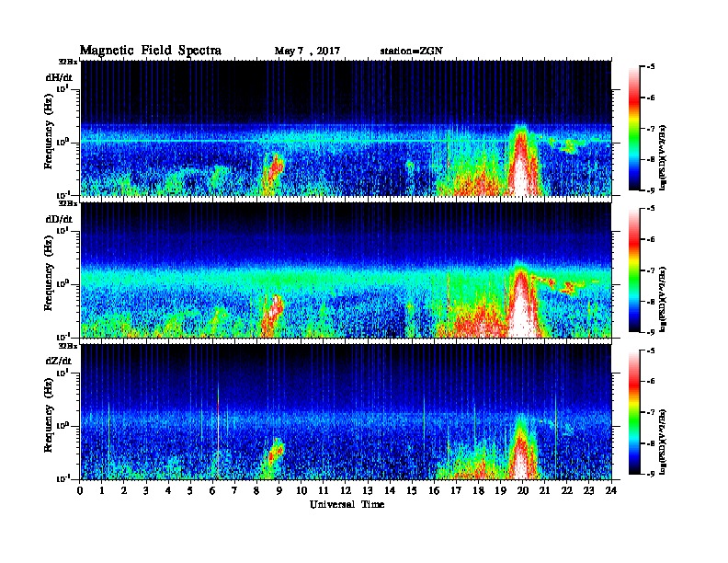Click the dD/dt spectrogram plot

[346, 270]
